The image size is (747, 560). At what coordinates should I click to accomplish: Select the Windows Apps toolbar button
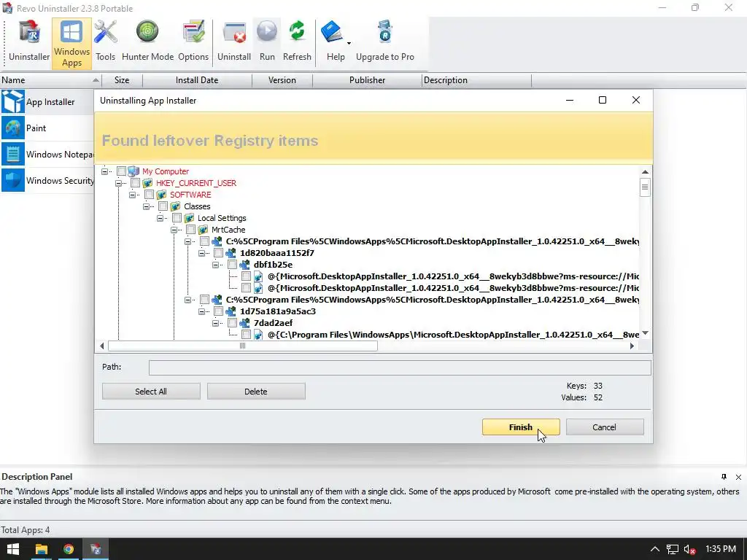[x=71, y=44]
